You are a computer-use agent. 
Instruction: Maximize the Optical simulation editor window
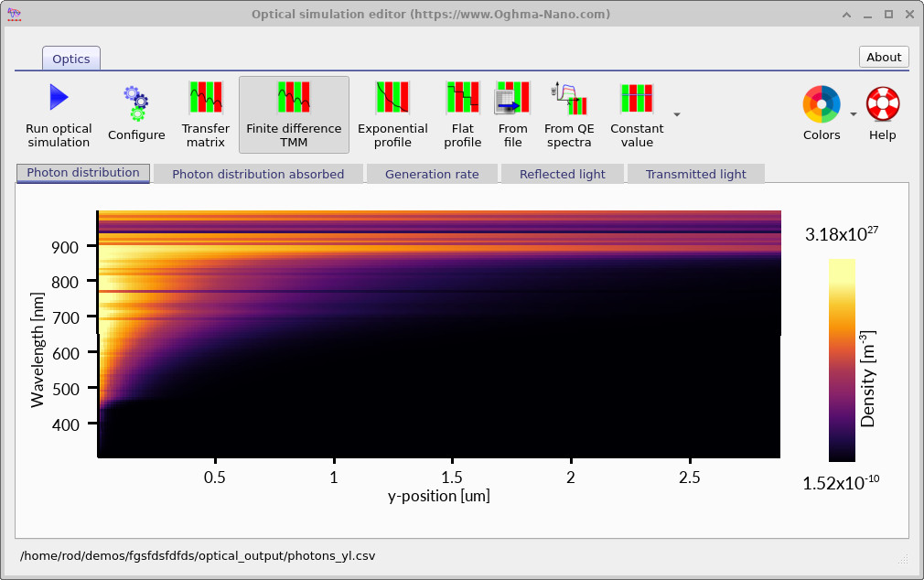888,15
